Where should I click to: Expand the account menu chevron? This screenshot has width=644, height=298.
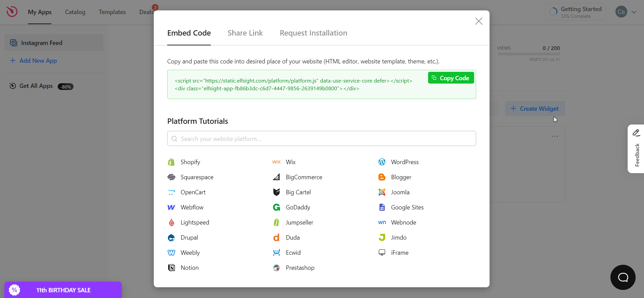pos(634,12)
